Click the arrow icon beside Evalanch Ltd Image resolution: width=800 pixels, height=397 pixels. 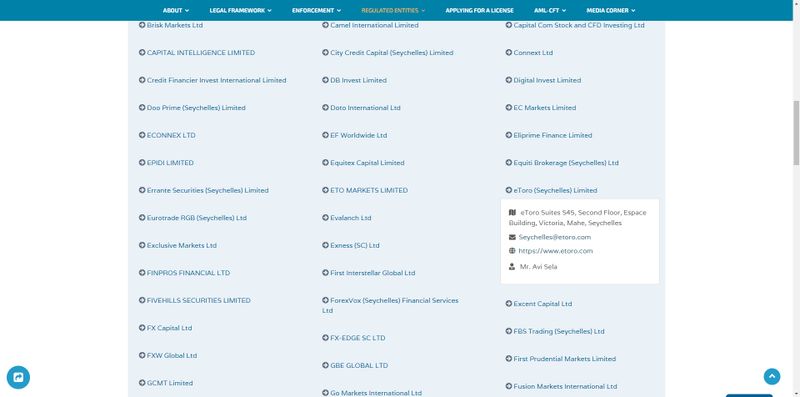pos(326,218)
